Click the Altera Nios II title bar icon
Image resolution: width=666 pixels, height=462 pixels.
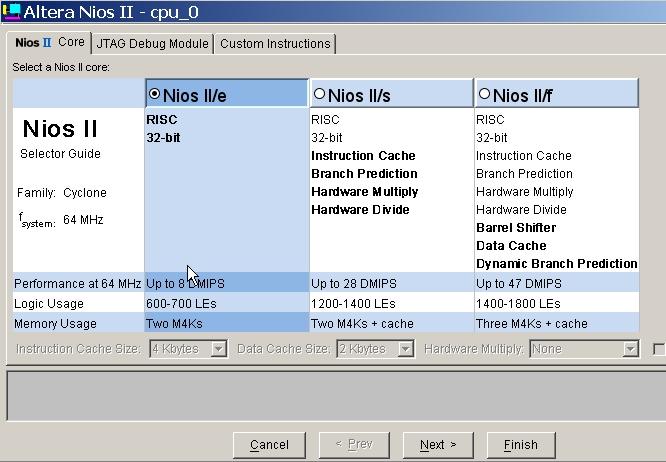click(x=11, y=11)
